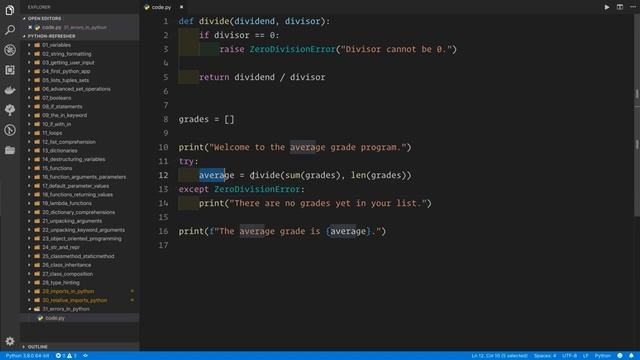Expand the 13_dictionaries folder
Image resolution: width=640 pixels, height=360 pixels.
60,151
